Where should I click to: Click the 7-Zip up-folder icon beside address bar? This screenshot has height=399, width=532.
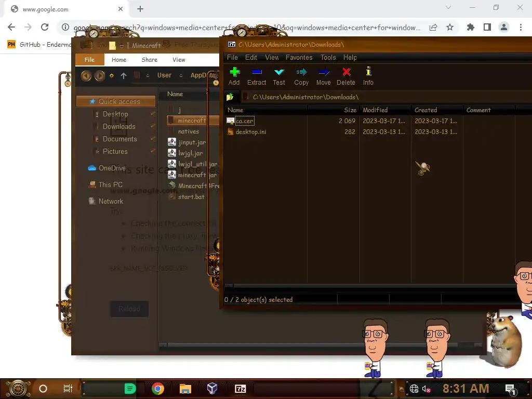click(230, 97)
